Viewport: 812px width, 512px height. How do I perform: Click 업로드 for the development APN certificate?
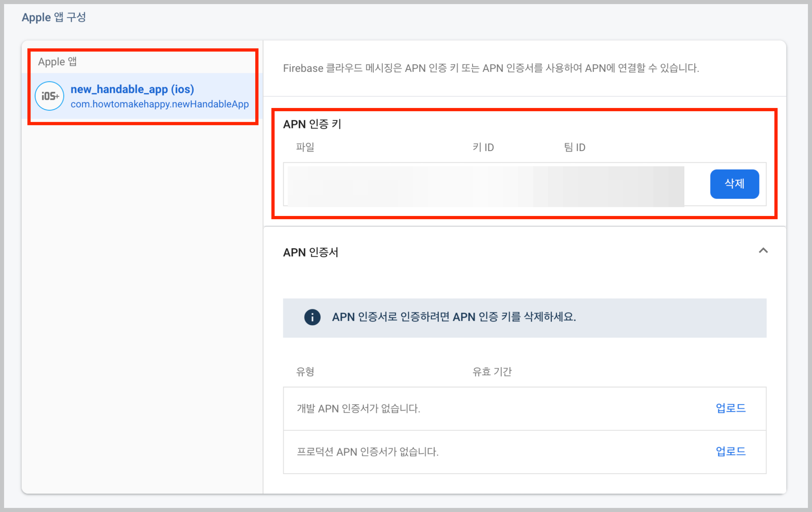731,408
